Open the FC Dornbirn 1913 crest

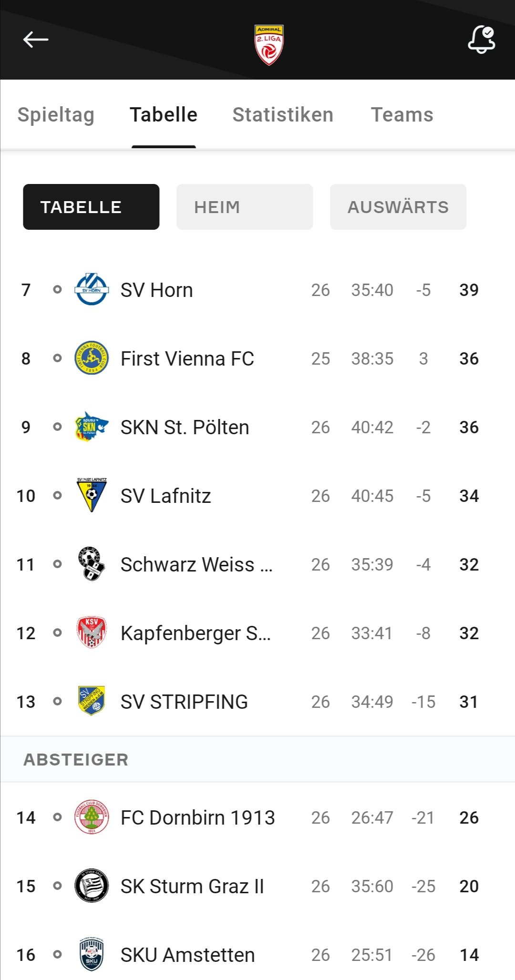[92, 817]
